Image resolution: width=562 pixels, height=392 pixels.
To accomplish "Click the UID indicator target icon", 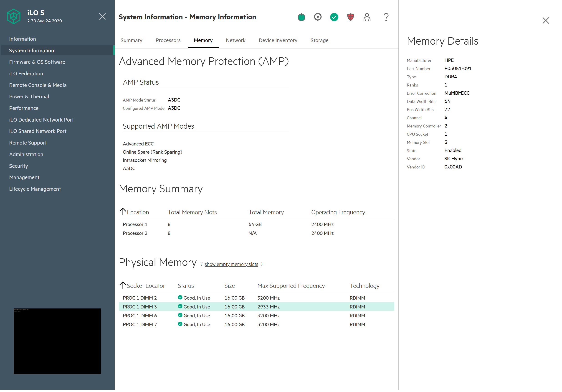I will pyautogui.click(x=318, y=17).
